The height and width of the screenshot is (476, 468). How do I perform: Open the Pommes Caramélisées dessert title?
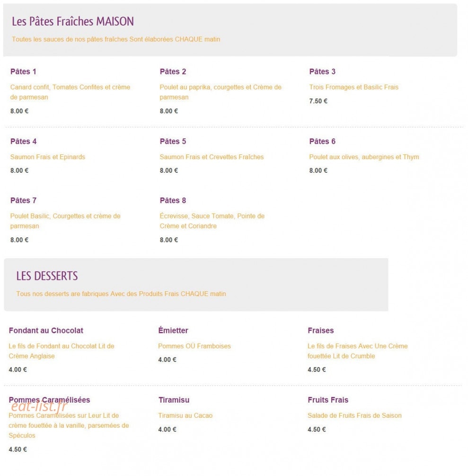coord(49,400)
